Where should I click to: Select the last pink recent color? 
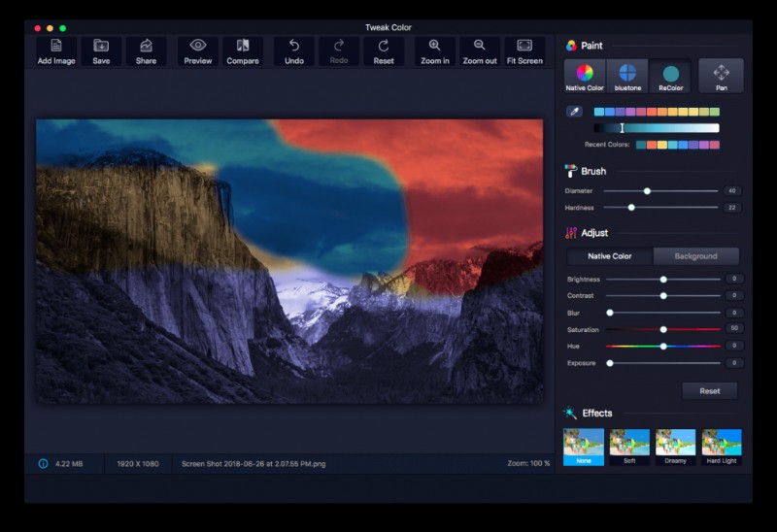tap(715, 145)
